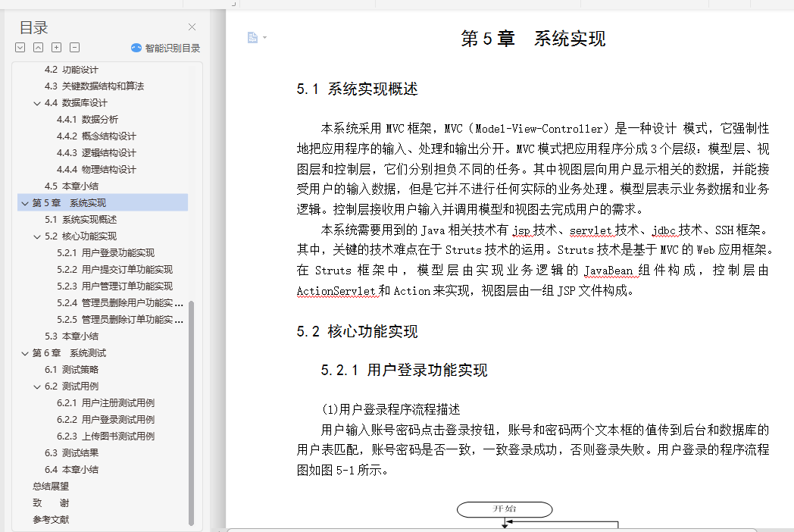Viewport: 794px width, 532px height.
Task: Click the 智能识别目录 cloud icon
Action: pyautogui.click(x=136, y=48)
